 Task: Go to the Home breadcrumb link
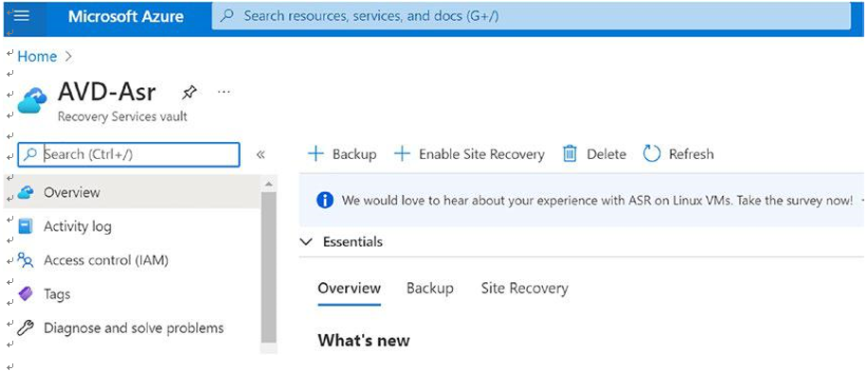(37, 57)
